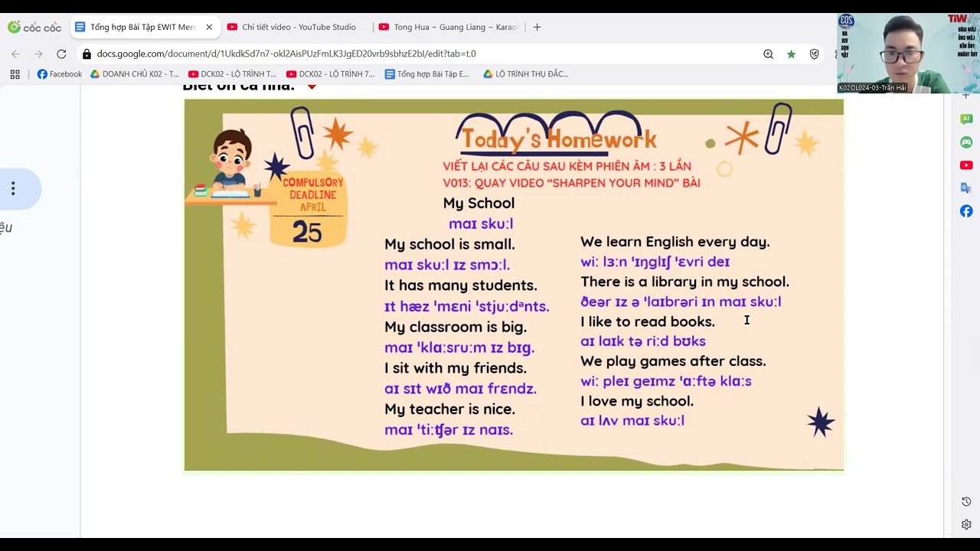980x551 pixels.
Task: Open the LỘ TRÌNH THỤ ĐẮC... Drive bookmark
Action: [x=526, y=74]
